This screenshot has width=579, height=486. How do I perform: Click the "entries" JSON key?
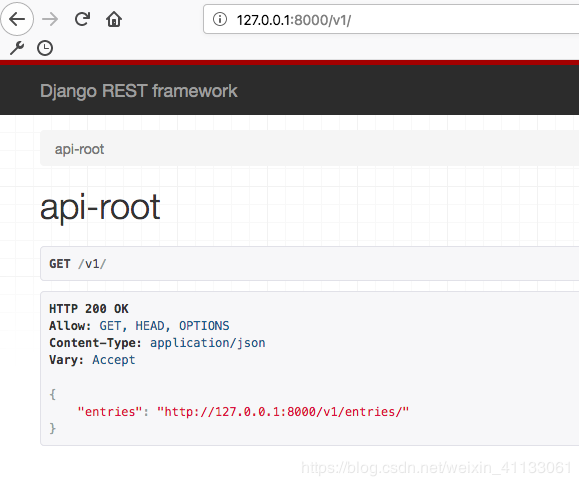pos(110,411)
